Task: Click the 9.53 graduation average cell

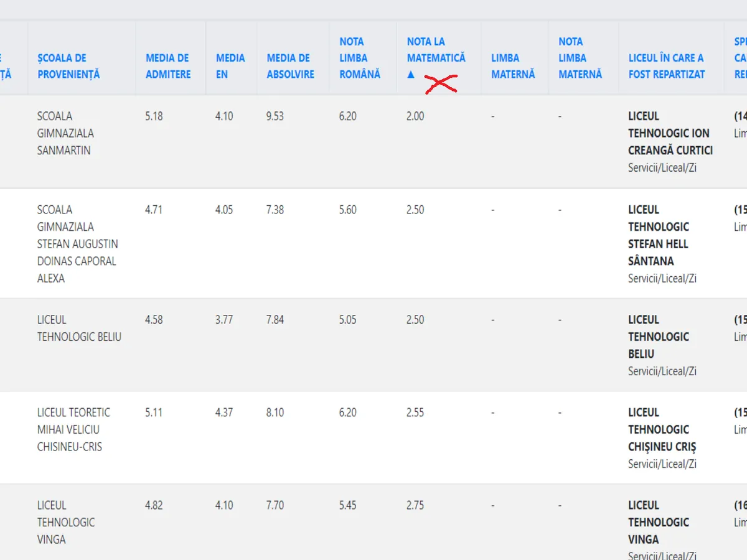Action: [275, 116]
